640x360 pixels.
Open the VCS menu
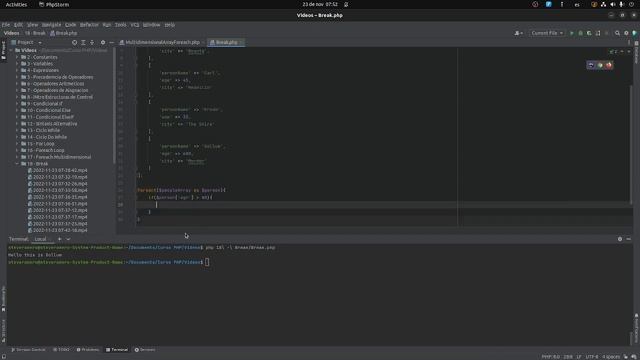coord(135,25)
